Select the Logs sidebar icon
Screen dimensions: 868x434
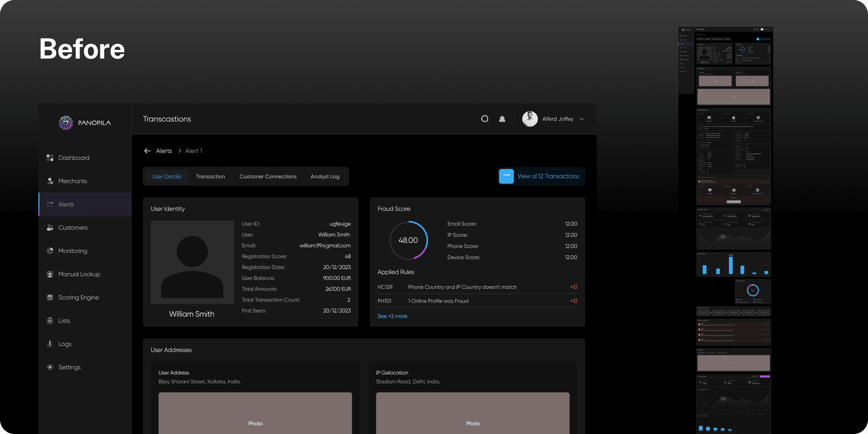click(x=50, y=344)
